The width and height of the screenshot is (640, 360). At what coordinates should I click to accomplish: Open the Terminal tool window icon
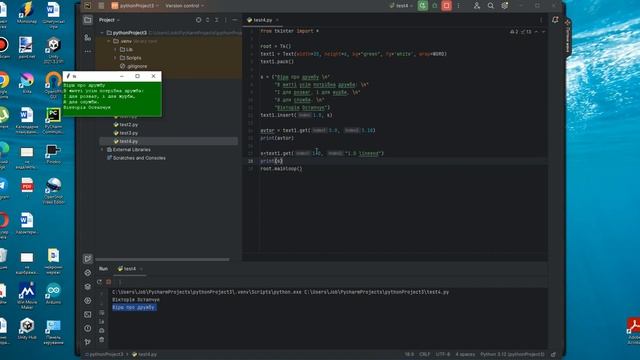(x=88, y=314)
